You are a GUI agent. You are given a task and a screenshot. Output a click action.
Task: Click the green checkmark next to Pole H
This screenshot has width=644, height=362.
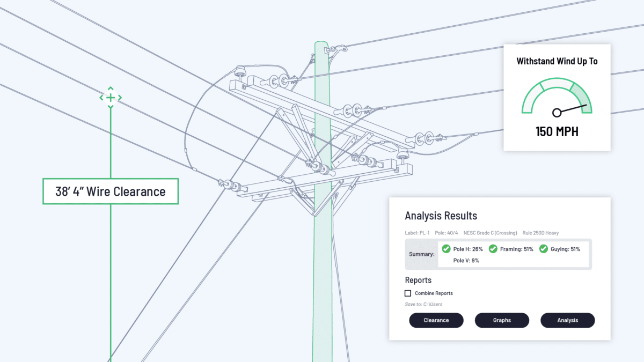[x=446, y=249]
